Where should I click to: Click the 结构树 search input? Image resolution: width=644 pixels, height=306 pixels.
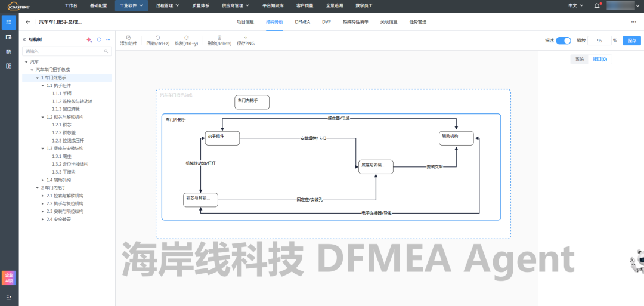(67, 51)
